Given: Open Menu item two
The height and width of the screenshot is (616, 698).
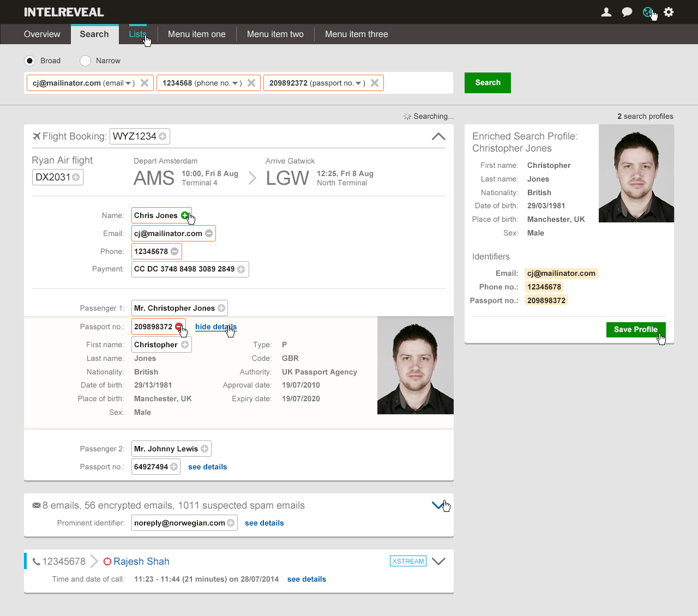Looking at the screenshot, I should tap(275, 34).
